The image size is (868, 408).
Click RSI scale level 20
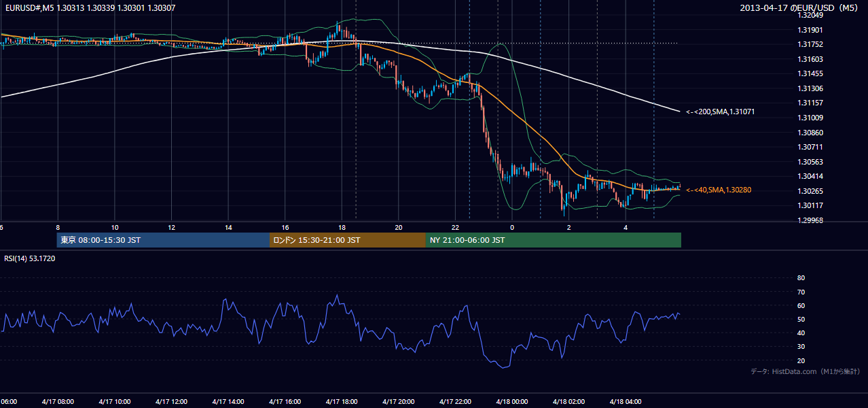coord(801,360)
